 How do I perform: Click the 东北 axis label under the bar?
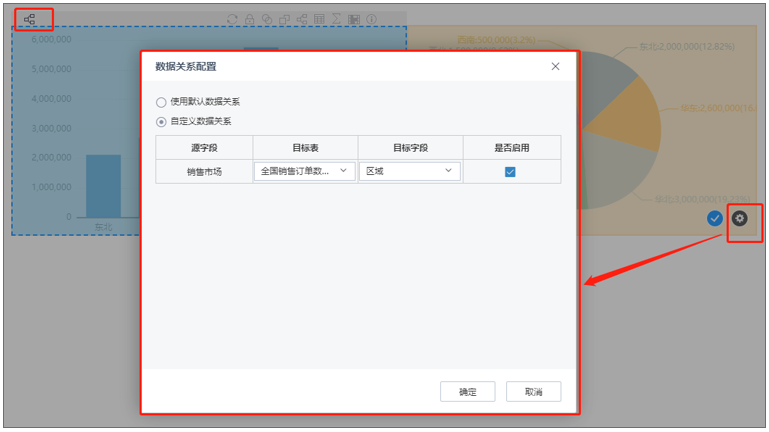pyautogui.click(x=103, y=227)
